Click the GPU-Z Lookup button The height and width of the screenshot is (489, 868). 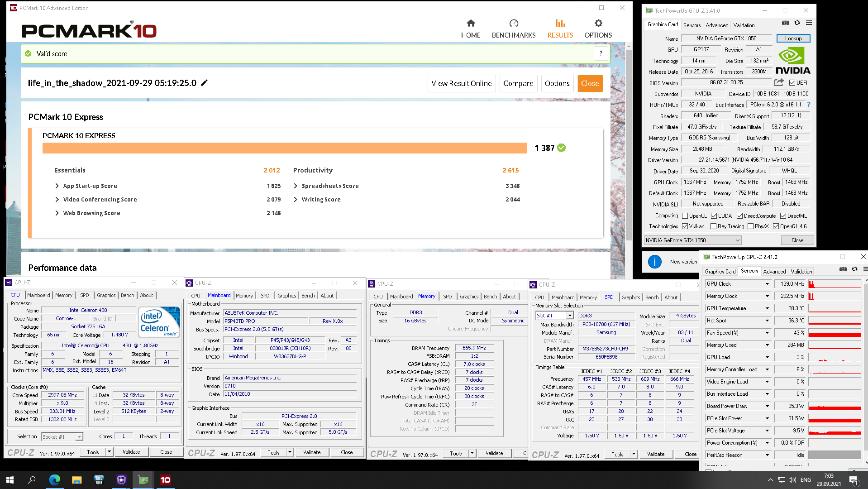pos(793,38)
